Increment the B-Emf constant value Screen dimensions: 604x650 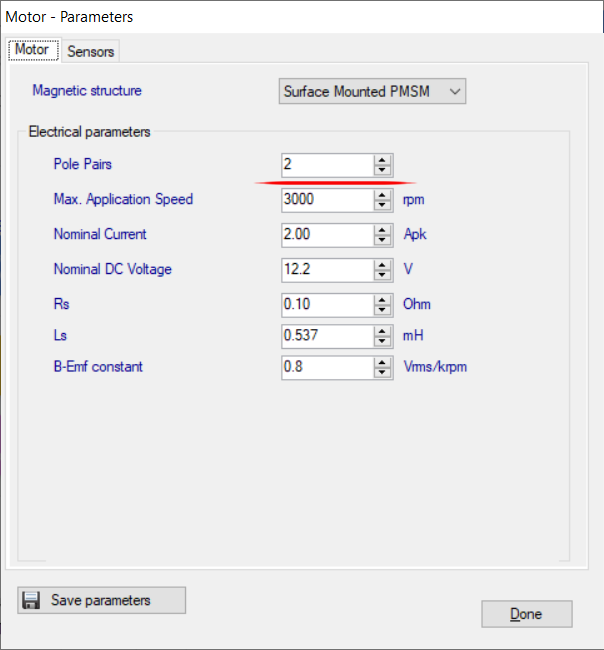[382, 363]
